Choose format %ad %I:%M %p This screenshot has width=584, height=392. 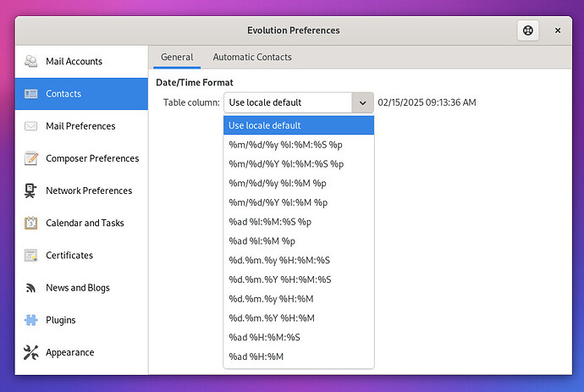pyautogui.click(x=299, y=241)
